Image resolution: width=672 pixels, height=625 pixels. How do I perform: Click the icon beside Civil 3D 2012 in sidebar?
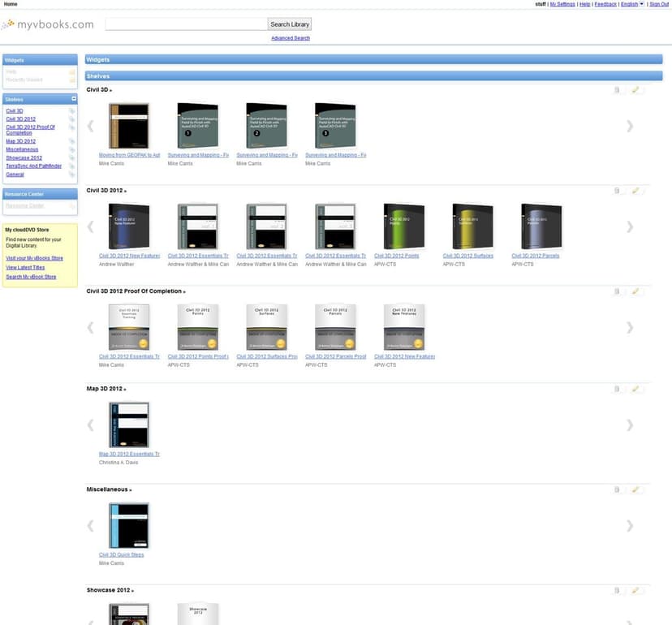71,119
